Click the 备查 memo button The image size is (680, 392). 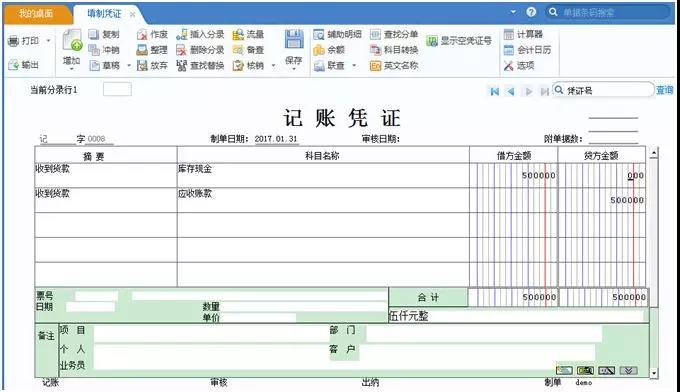point(248,50)
